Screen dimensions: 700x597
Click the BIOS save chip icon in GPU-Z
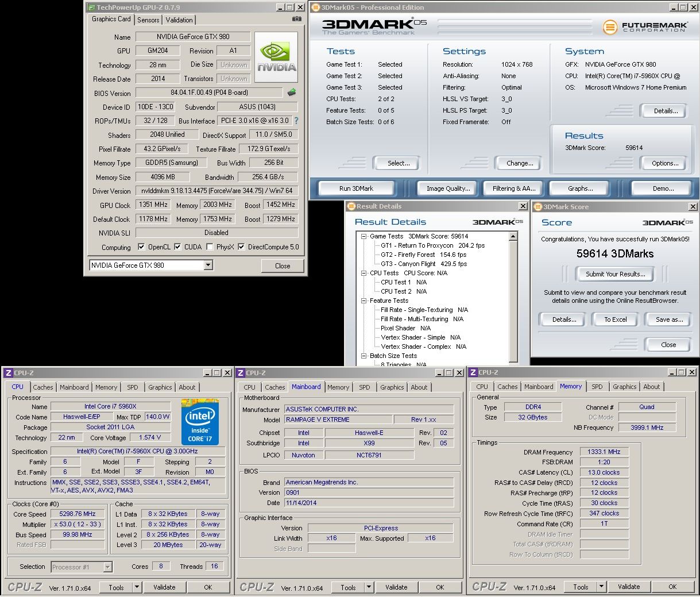click(292, 93)
